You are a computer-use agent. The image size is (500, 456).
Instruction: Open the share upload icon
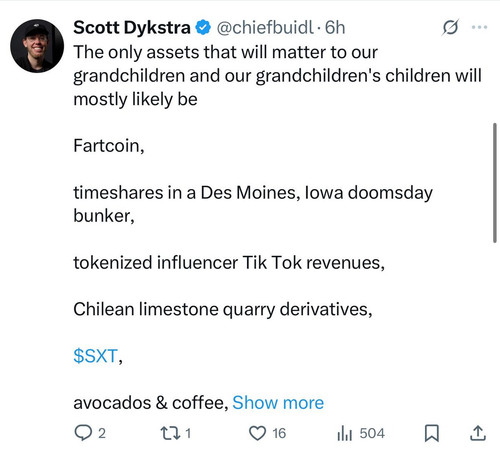click(477, 433)
